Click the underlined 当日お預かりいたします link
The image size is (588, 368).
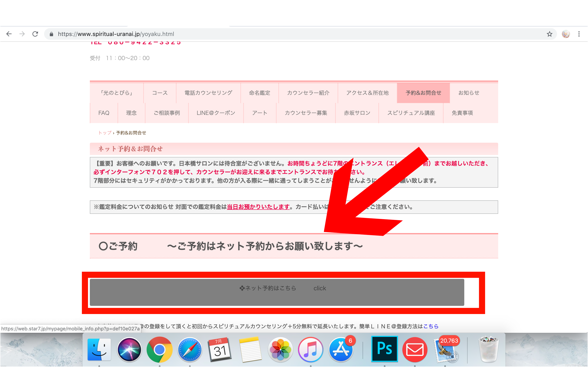pyautogui.click(x=258, y=207)
